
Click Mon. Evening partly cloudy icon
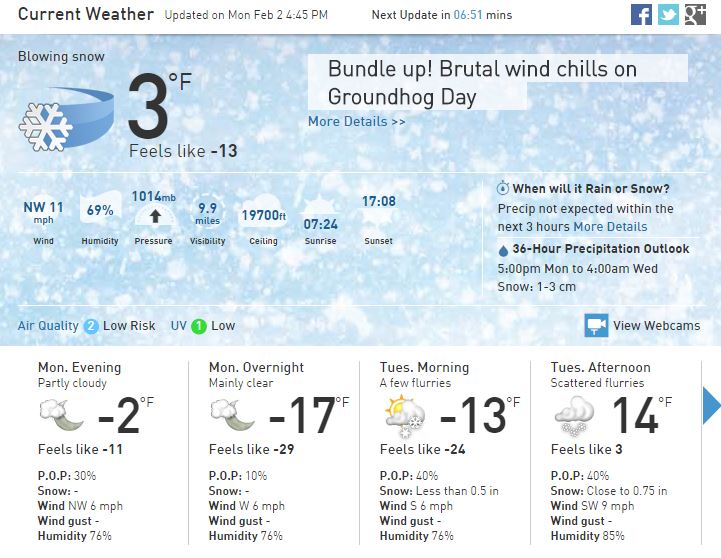[x=58, y=413]
